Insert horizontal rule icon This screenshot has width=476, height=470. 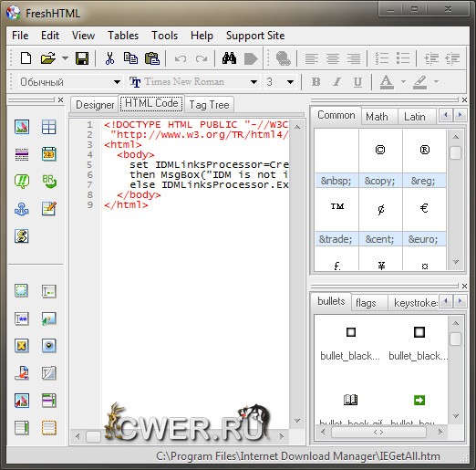point(22,154)
